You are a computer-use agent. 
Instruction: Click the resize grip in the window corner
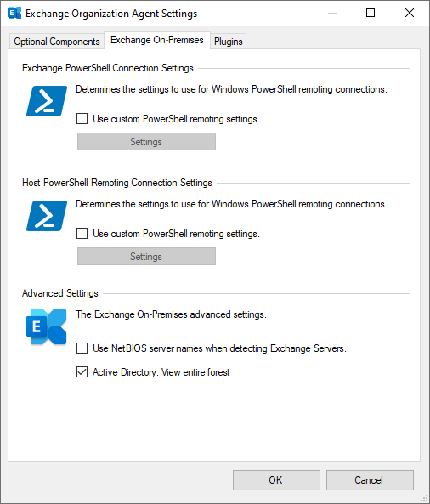[425, 499]
